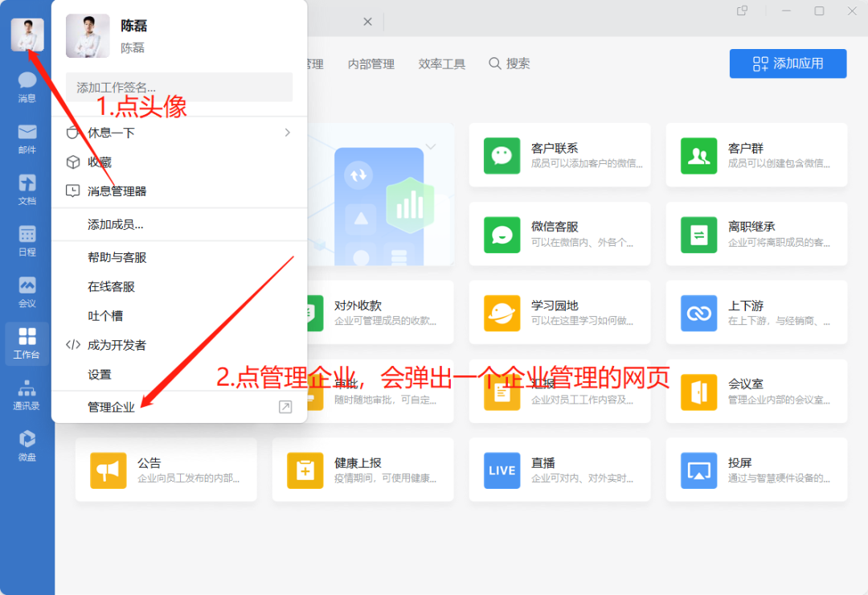868x595 pixels.
Task: Click the 客户联系 description text
Action: (587, 163)
